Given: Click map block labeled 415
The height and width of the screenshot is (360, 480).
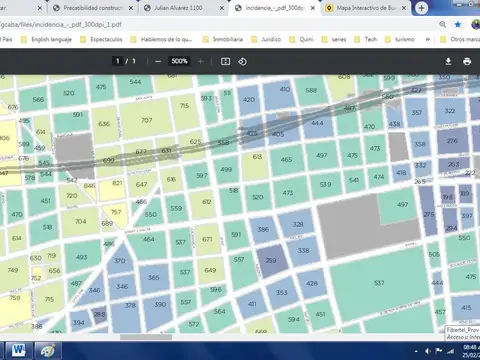Looking at the screenshot, I should point(466,307).
